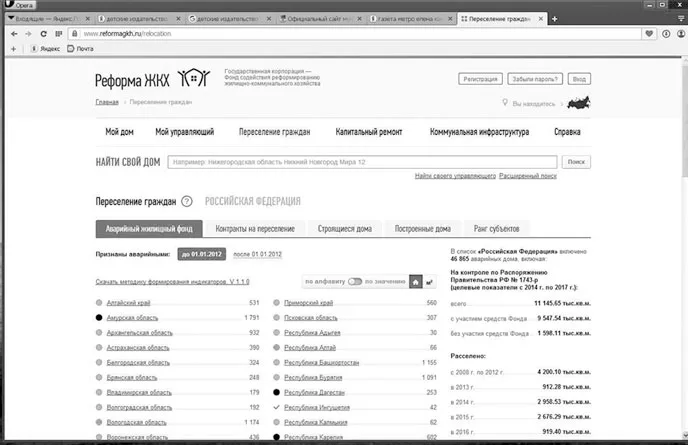
Task: Select the до 01.01.2012 filter option
Action: click(202, 254)
